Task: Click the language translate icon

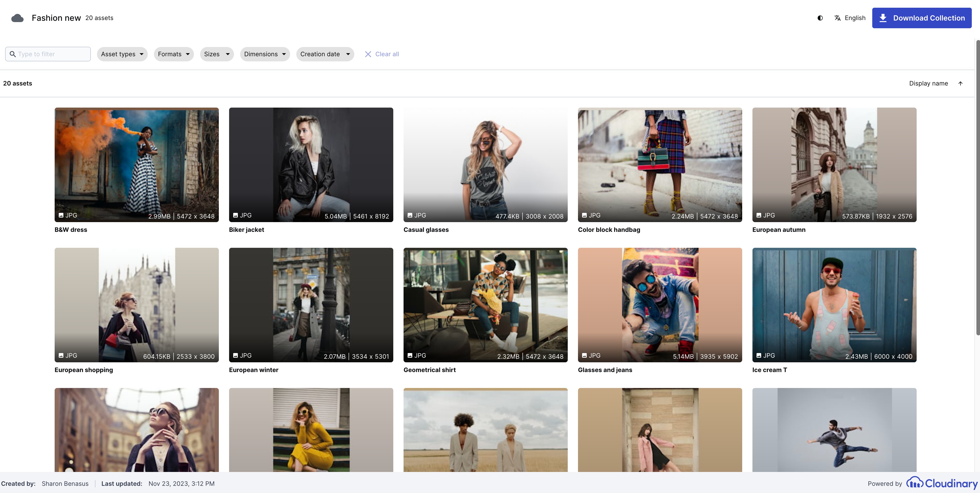Action: pos(837,18)
